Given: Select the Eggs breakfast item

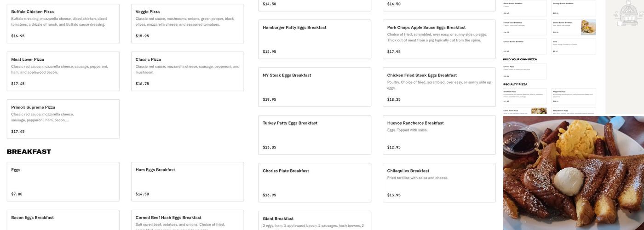Looking at the screenshot, I should (63, 181).
